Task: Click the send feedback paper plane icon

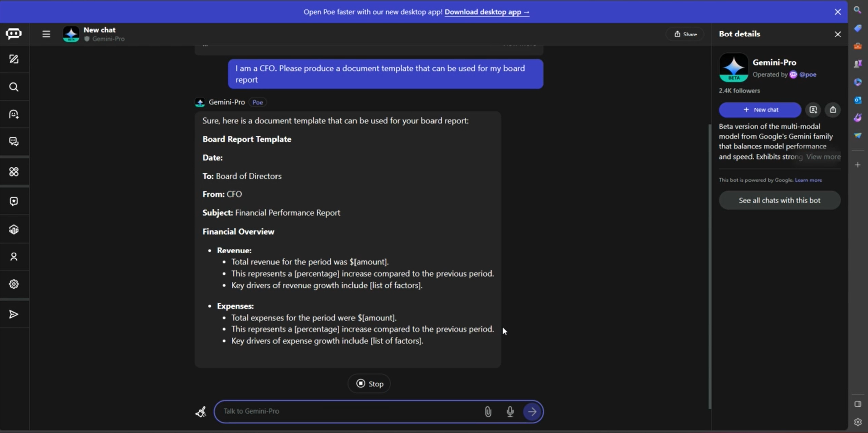Action: (x=14, y=314)
